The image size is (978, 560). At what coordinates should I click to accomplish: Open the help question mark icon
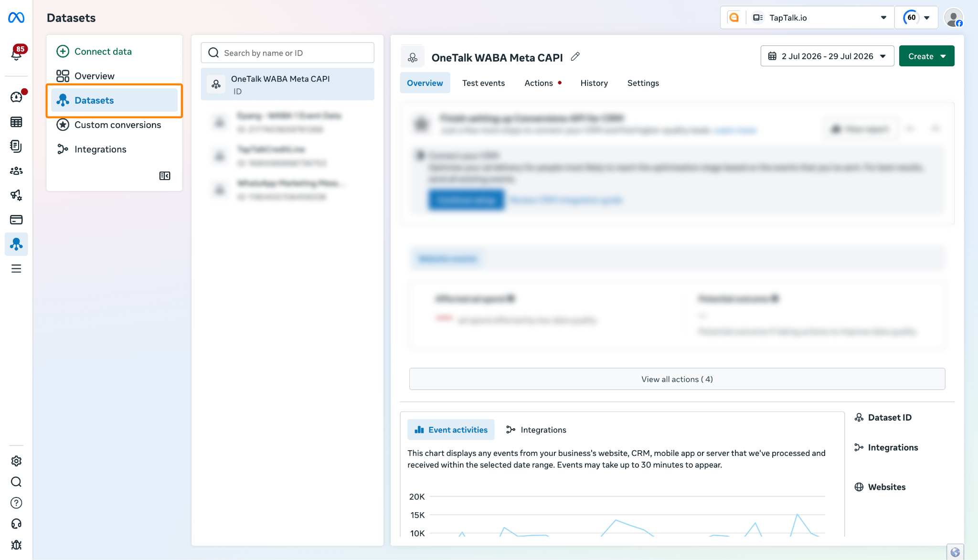coord(16,503)
